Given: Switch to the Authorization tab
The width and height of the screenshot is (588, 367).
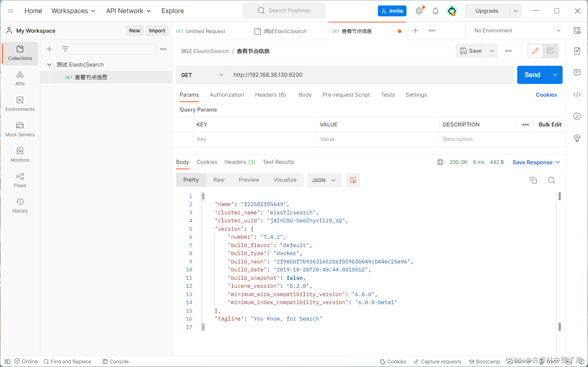Looking at the screenshot, I should coord(227,95).
